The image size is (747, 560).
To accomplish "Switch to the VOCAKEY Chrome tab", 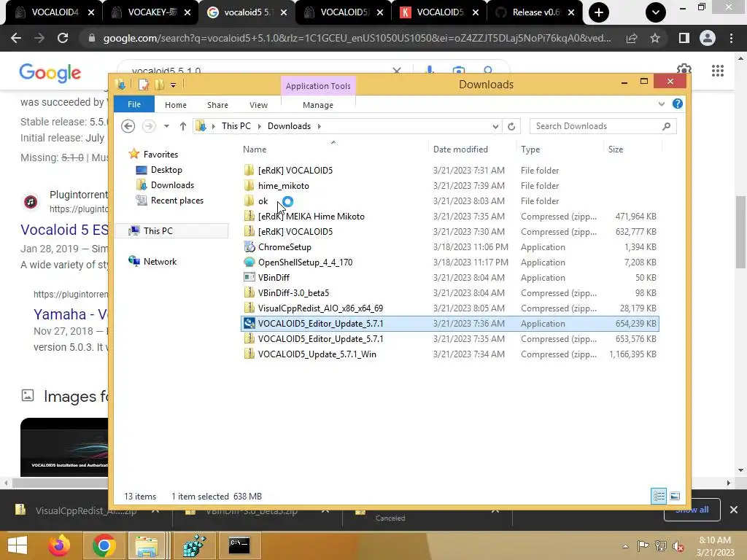I will tap(150, 12).
